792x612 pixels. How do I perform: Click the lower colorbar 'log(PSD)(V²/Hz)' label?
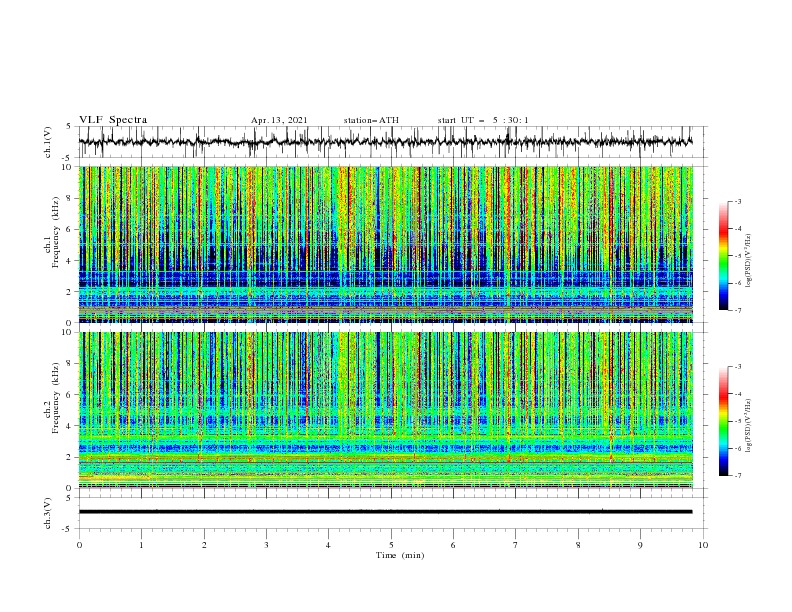pos(748,426)
